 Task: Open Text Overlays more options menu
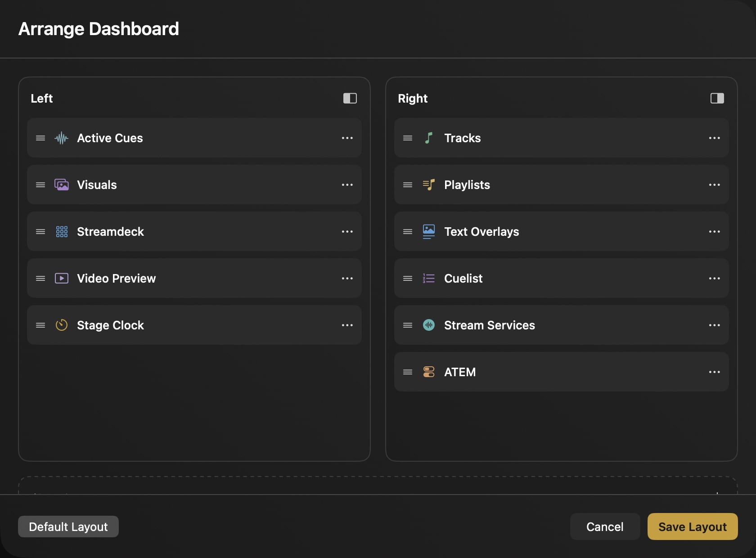tap(715, 232)
